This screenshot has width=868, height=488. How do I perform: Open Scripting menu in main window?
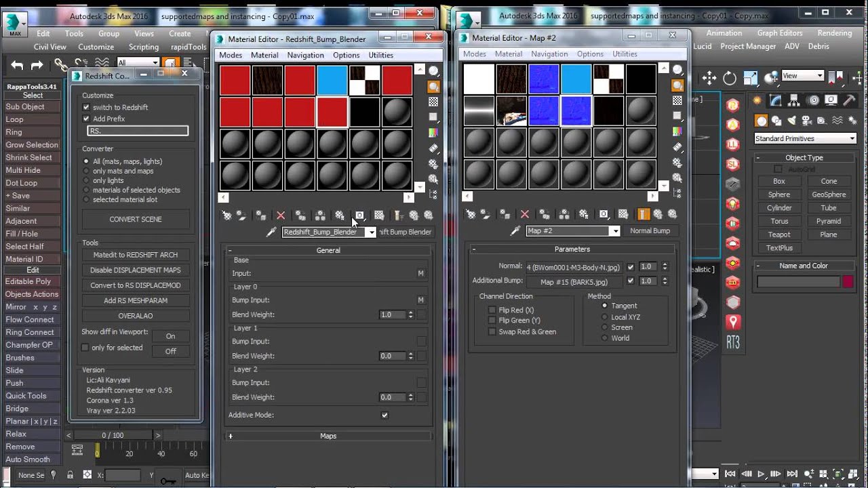[144, 47]
